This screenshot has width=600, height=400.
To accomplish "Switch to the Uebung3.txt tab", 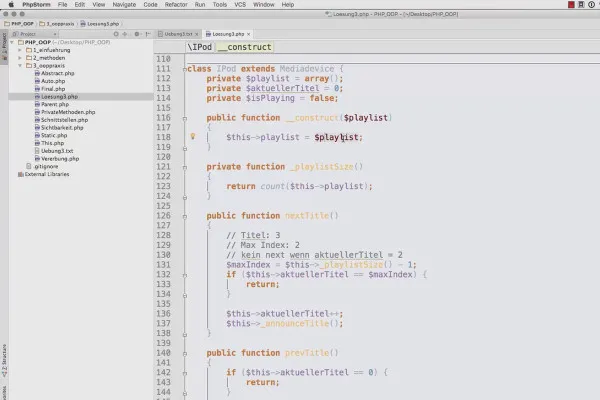I will [176, 34].
